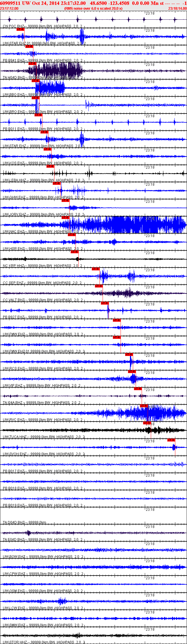Click red pick flag directly under PB B011 label
The width and height of the screenshot is (187, 644).
(44, 132)
